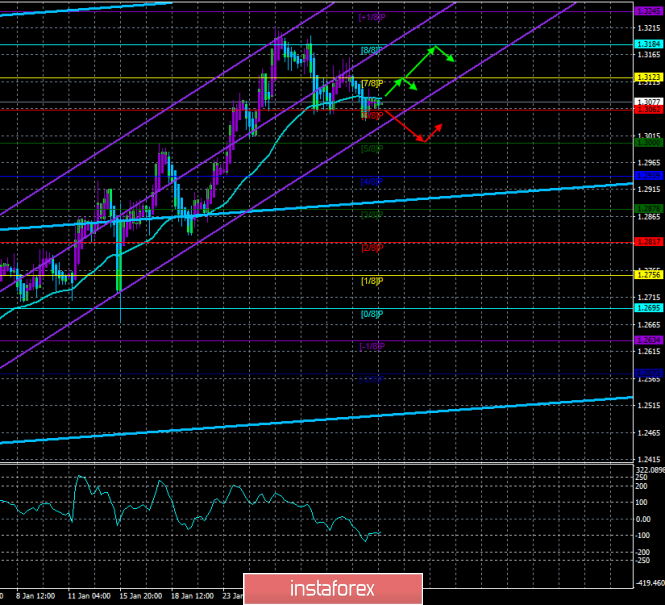Select the 1.2965 axis price label
This screenshot has height=605, width=665.
649,163
